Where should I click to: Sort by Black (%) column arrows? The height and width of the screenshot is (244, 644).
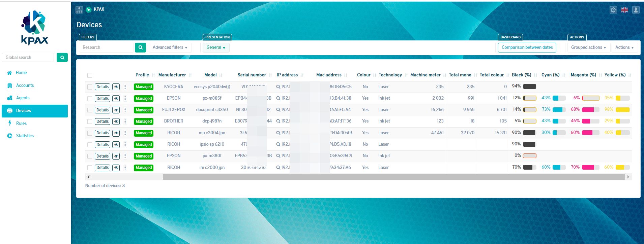coord(535,75)
